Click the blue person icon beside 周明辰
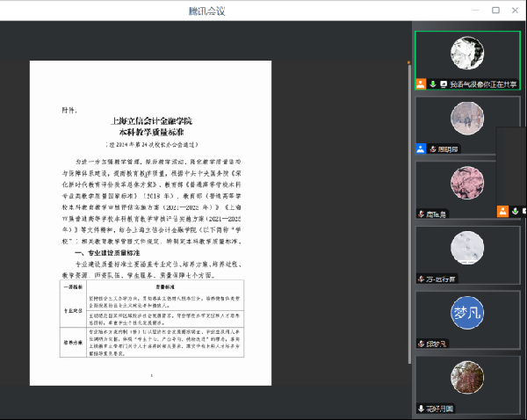This screenshot has height=420, width=527. point(422,148)
